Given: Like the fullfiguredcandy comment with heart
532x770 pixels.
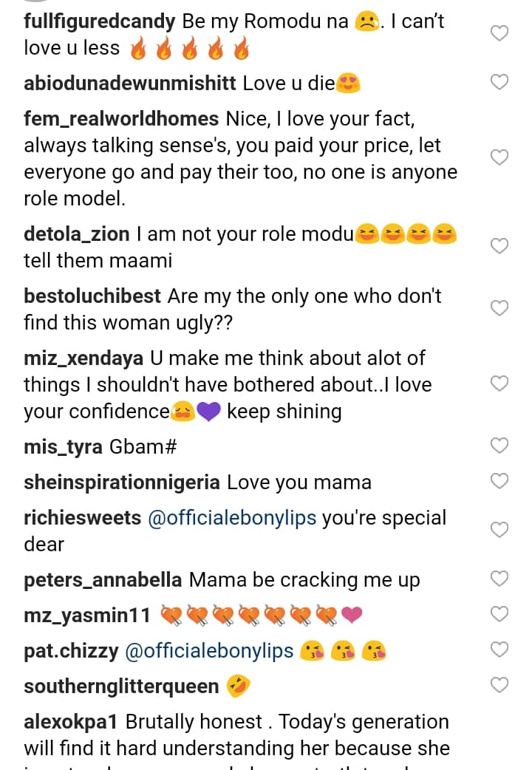Looking at the screenshot, I should click(x=500, y=33).
